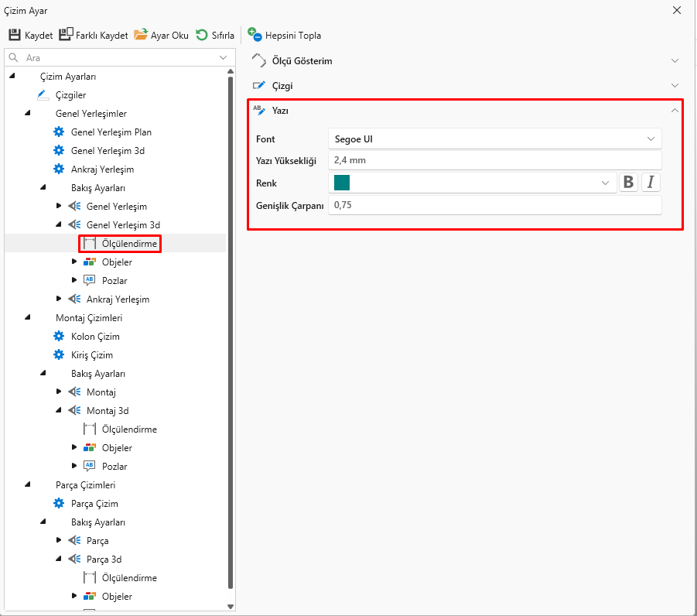Expand the Ölçü Gösterim section
Image resolution: width=697 pixels, height=616 pixels.
pos(464,61)
